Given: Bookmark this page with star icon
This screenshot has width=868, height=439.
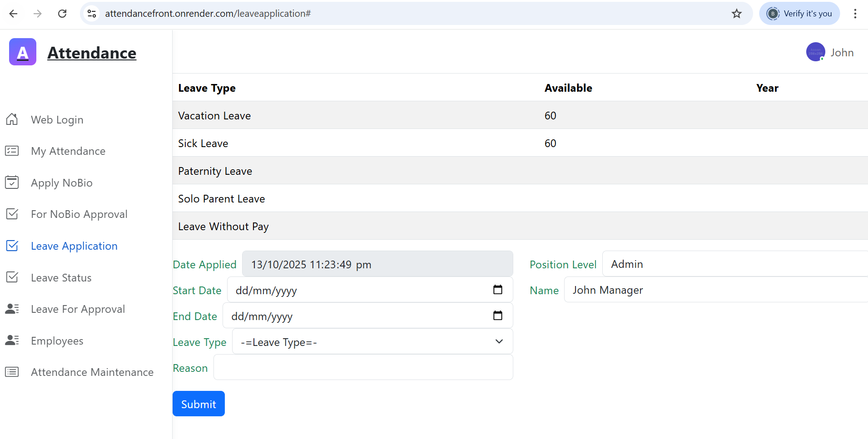Looking at the screenshot, I should click(x=736, y=14).
